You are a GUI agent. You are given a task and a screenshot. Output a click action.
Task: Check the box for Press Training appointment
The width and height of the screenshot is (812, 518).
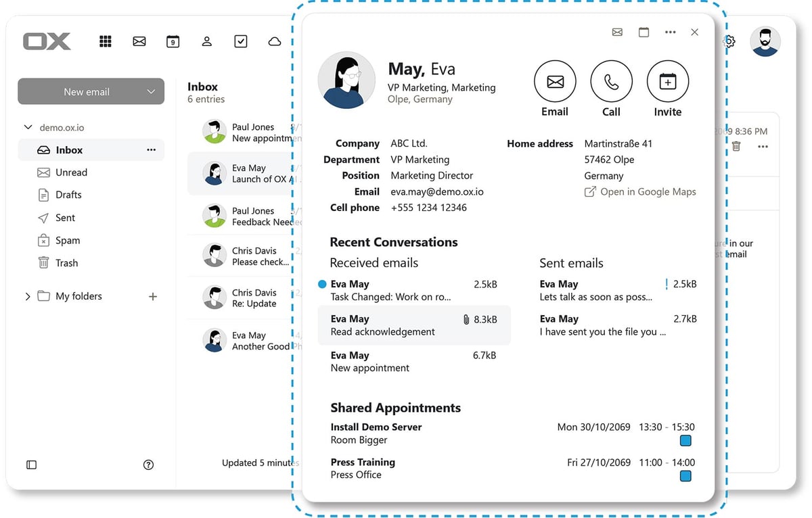coord(685,476)
